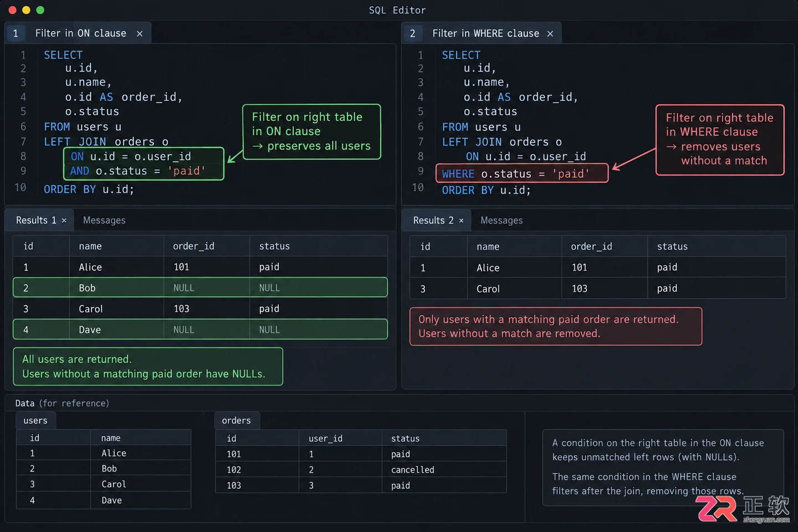The height and width of the screenshot is (532, 798).
Task: Click order_id 101 cell in Results 1
Action: click(207, 267)
